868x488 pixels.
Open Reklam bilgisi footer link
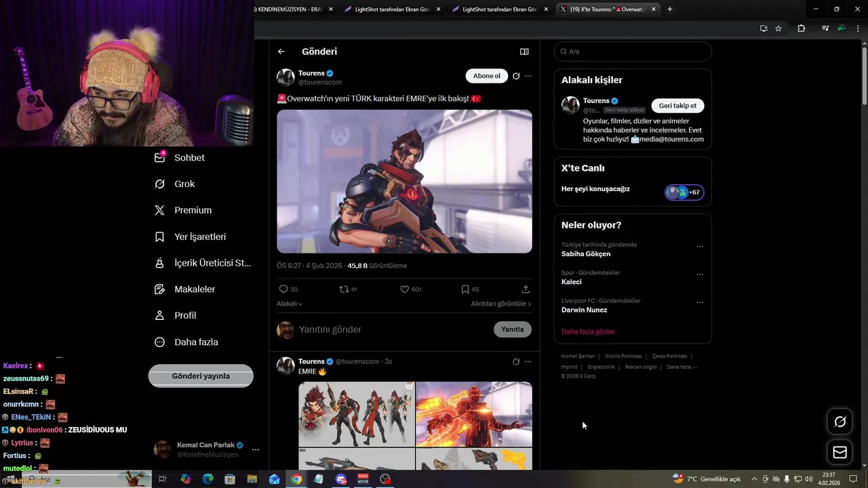click(641, 367)
